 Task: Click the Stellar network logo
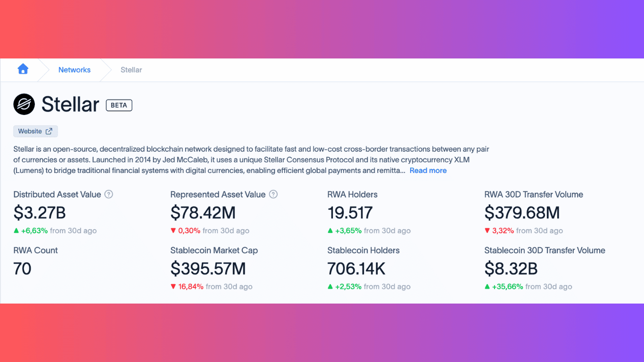tap(24, 104)
